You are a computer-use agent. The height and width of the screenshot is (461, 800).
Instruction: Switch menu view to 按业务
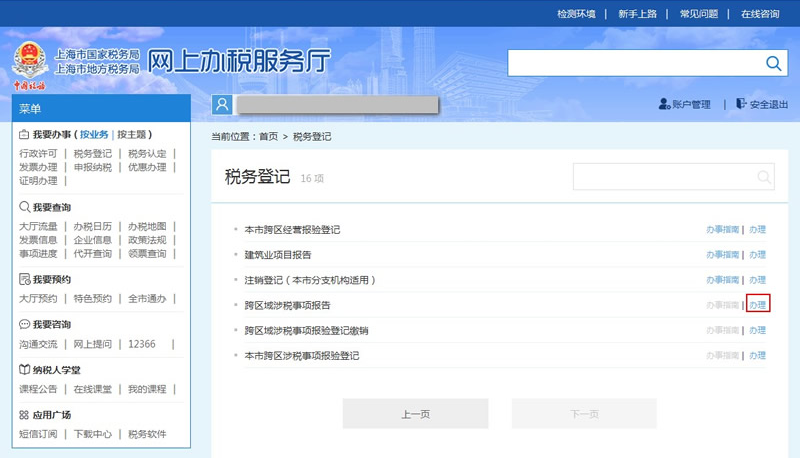pyautogui.click(x=94, y=135)
